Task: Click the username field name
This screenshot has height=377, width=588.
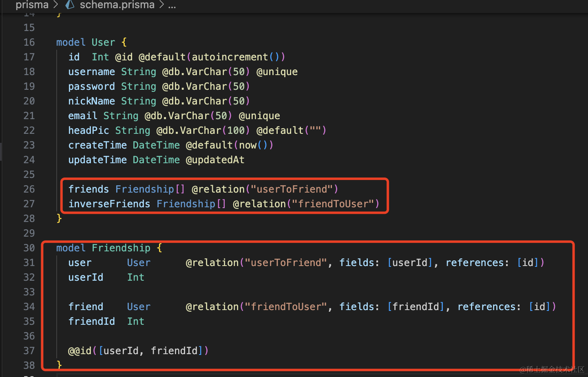Action: coord(91,72)
